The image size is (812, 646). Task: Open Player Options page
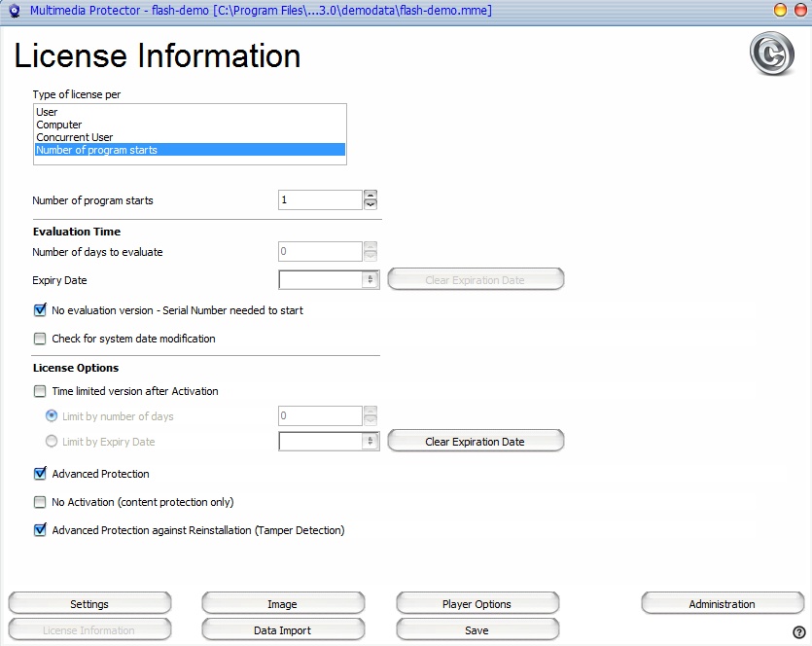pyautogui.click(x=477, y=604)
